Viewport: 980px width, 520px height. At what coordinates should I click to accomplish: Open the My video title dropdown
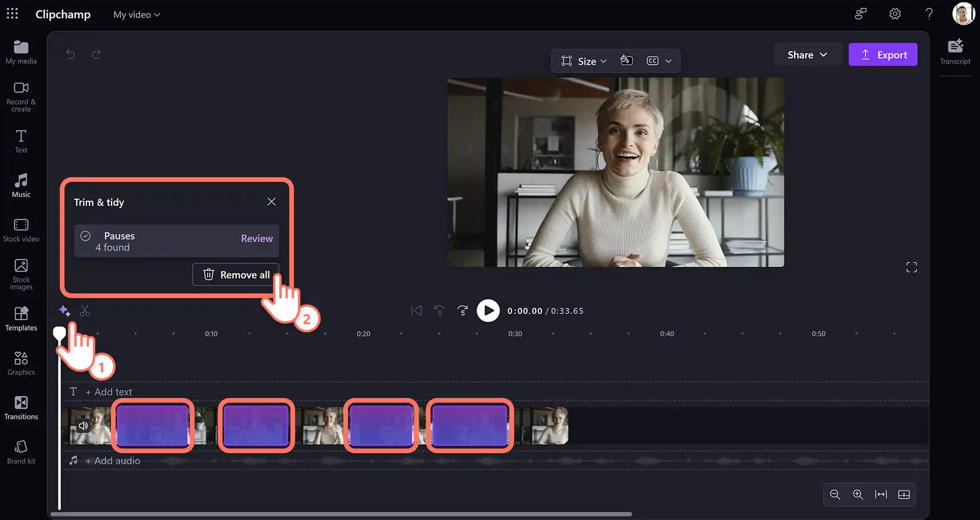point(137,15)
